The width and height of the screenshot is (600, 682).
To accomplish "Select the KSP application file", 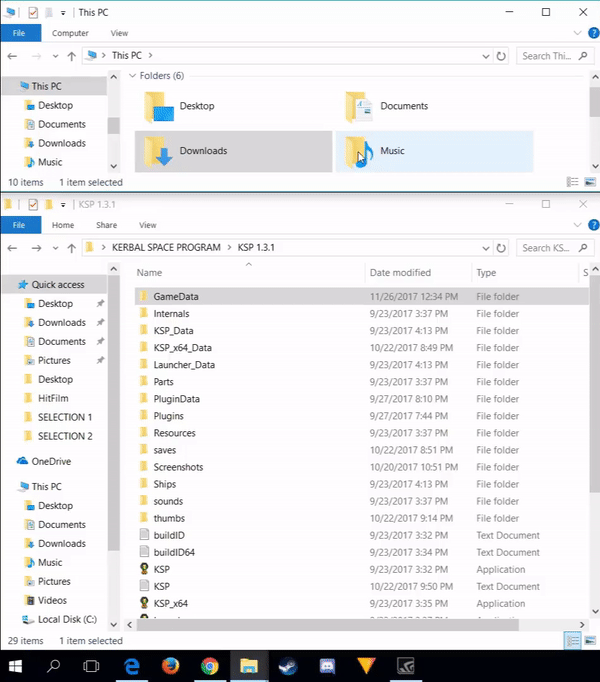I will (x=161, y=569).
